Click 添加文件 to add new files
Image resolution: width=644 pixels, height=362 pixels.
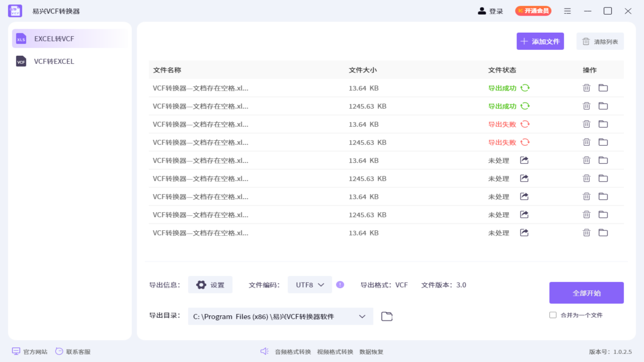pyautogui.click(x=540, y=41)
